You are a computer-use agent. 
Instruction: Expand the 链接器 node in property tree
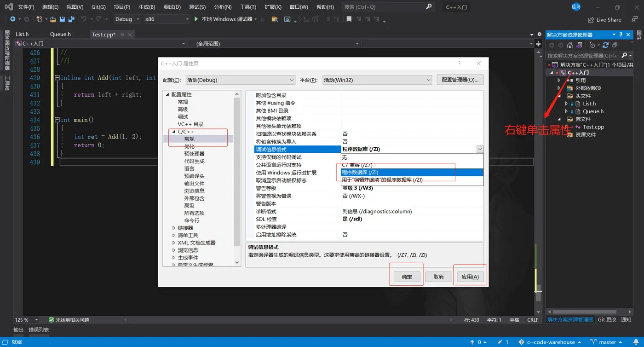174,228
